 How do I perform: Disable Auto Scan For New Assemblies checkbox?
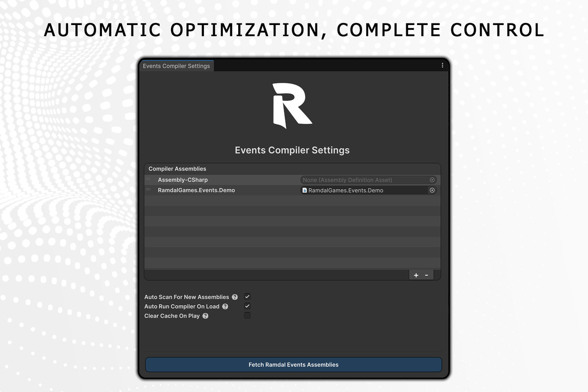(247, 296)
